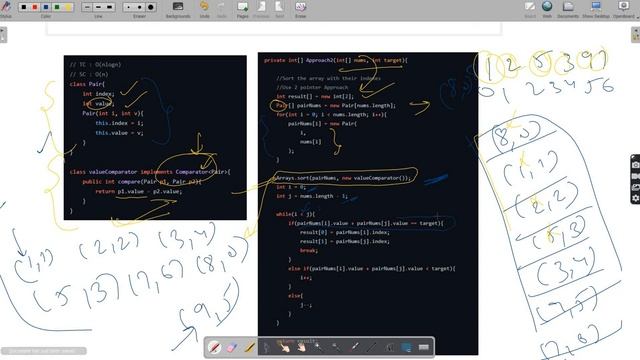This screenshot has height=360, width=640.
Task: Open Documents mode
Action: (568, 9)
